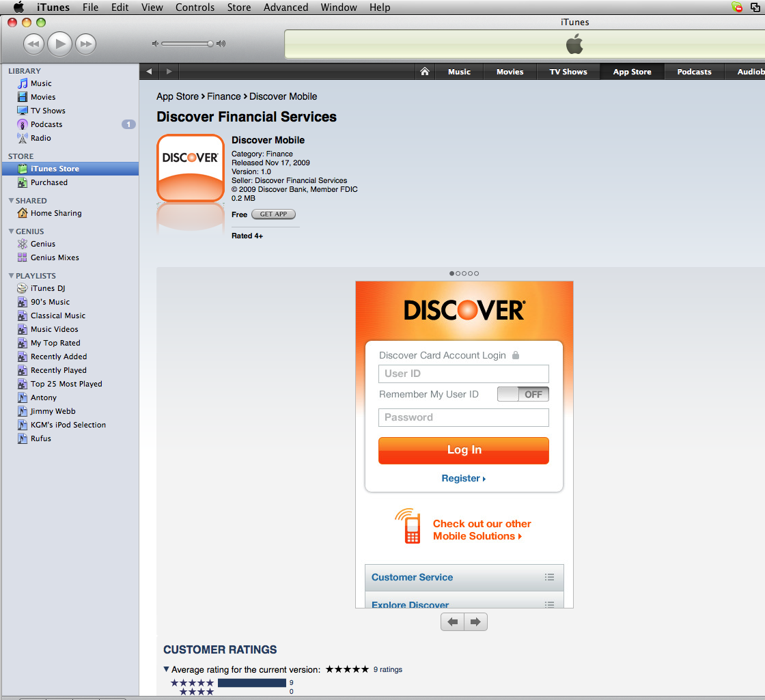Collapse the SHARED sidebar section
The height and width of the screenshot is (700, 765).
coord(11,201)
